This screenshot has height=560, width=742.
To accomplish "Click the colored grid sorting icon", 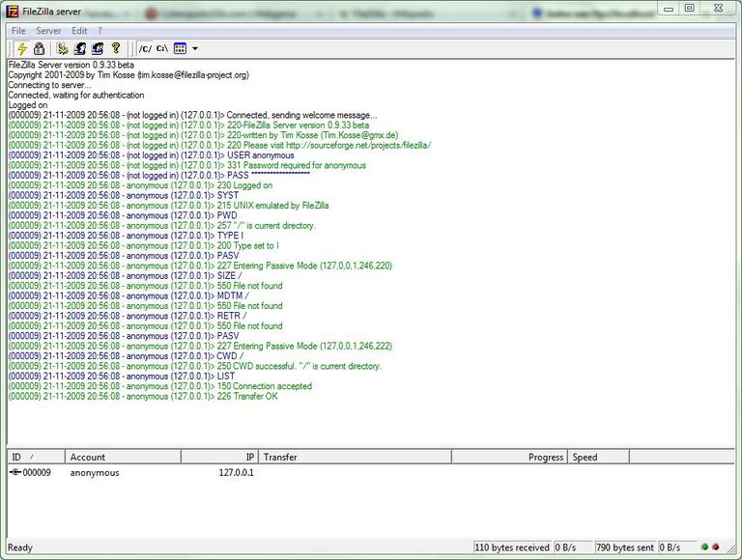I will (x=181, y=48).
